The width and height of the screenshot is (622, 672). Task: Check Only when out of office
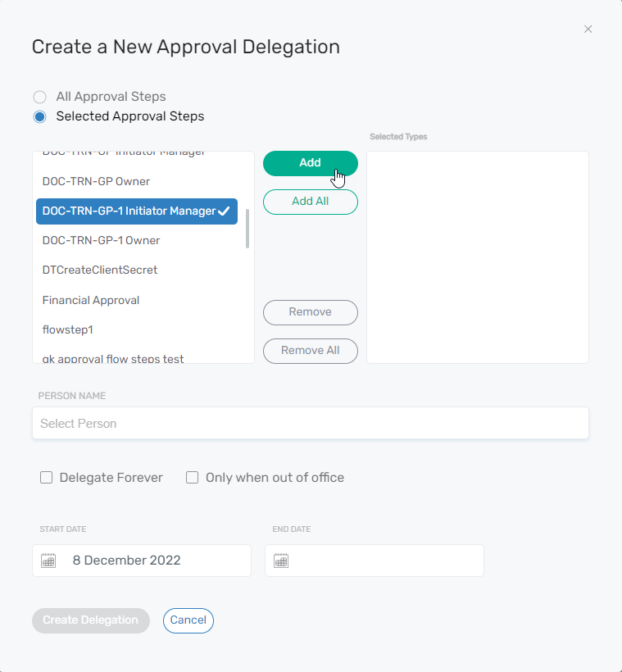(x=192, y=477)
